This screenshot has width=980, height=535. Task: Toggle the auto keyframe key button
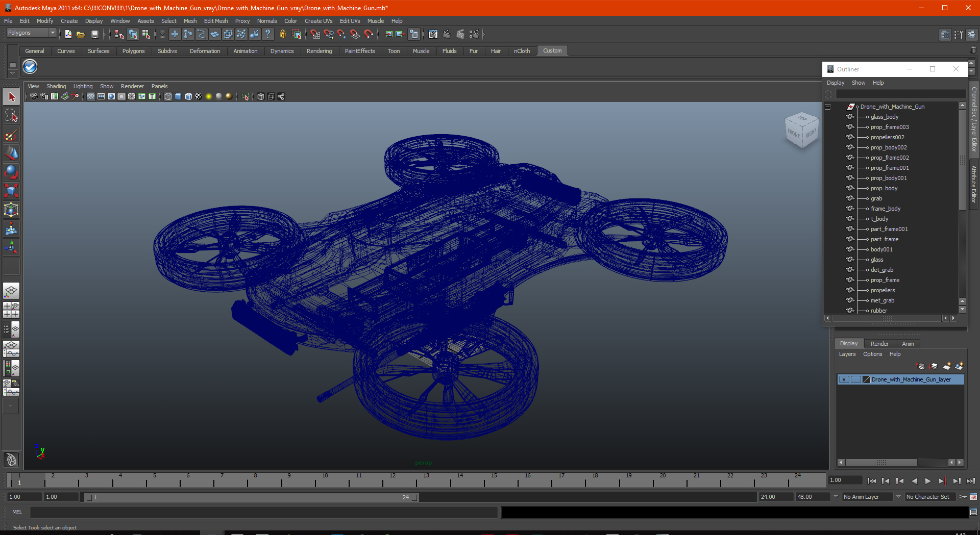(963, 497)
